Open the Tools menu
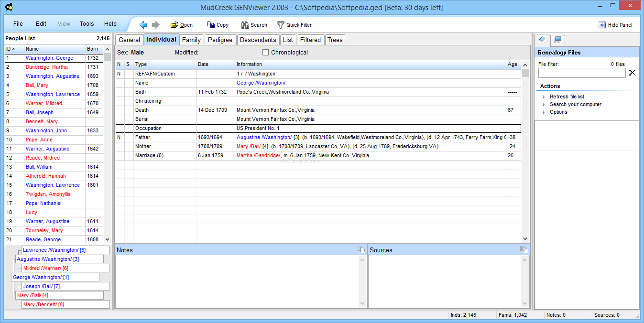The width and height of the screenshot is (644, 323). (87, 24)
